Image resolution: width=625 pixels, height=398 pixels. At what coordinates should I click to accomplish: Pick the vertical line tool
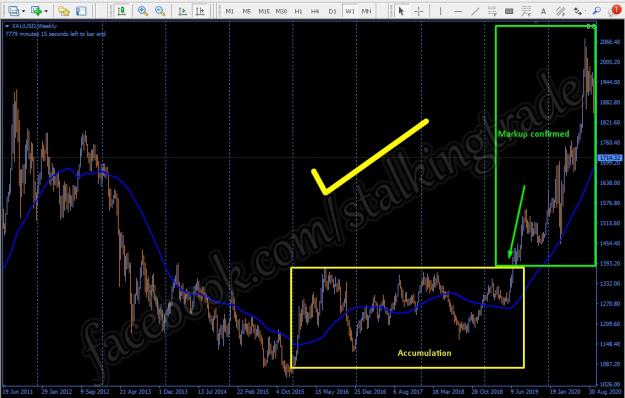pyautogui.click(x=440, y=11)
